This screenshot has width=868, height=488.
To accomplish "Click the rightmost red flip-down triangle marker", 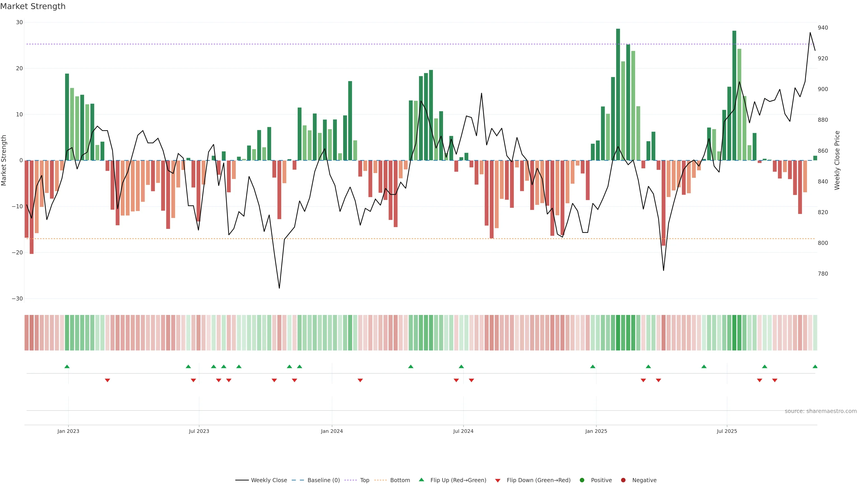I will (775, 380).
